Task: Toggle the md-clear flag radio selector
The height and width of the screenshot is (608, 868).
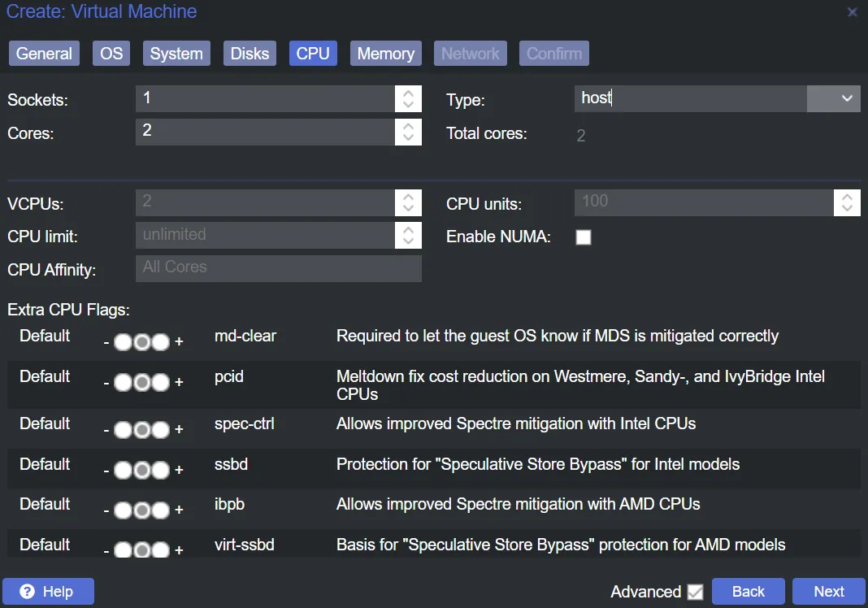Action: click(141, 342)
